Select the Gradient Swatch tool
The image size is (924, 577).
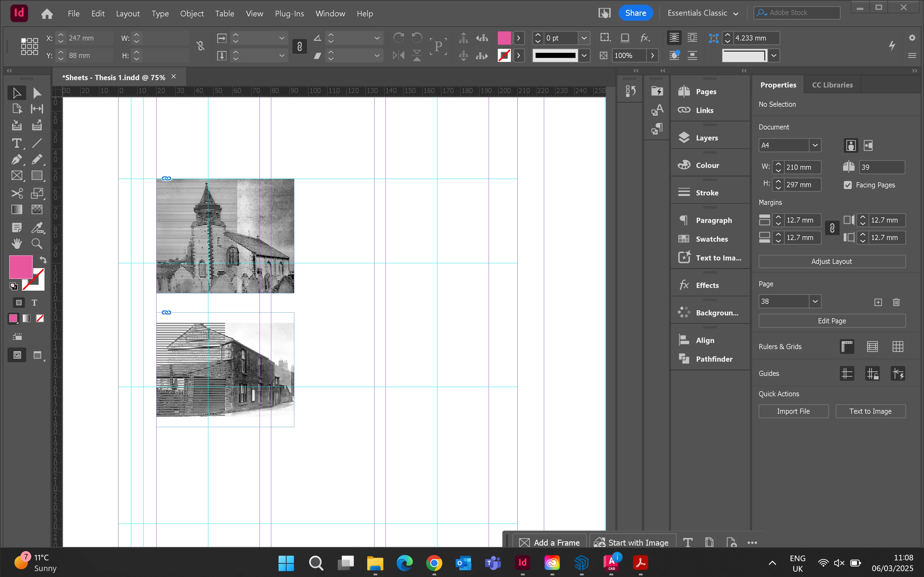tap(16, 209)
